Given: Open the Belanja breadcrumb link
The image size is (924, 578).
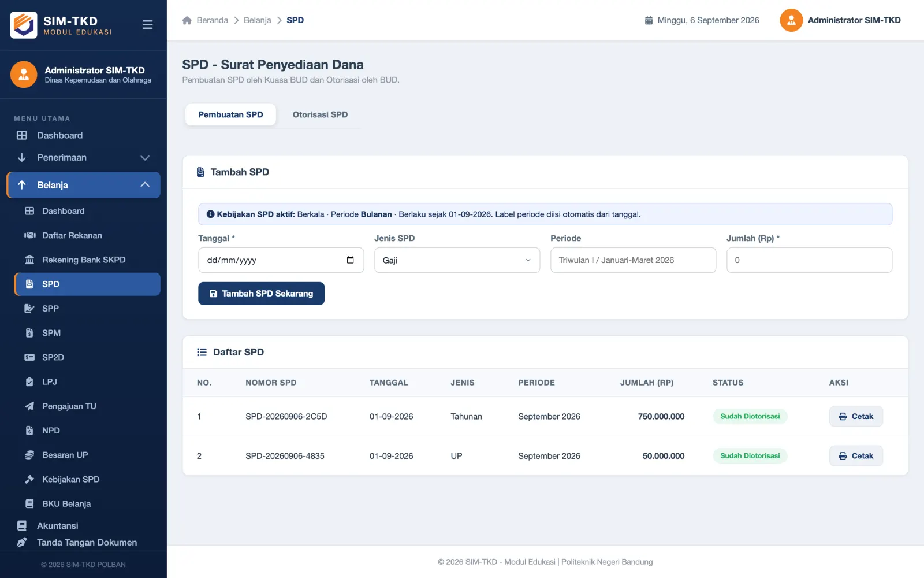Looking at the screenshot, I should [x=258, y=20].
